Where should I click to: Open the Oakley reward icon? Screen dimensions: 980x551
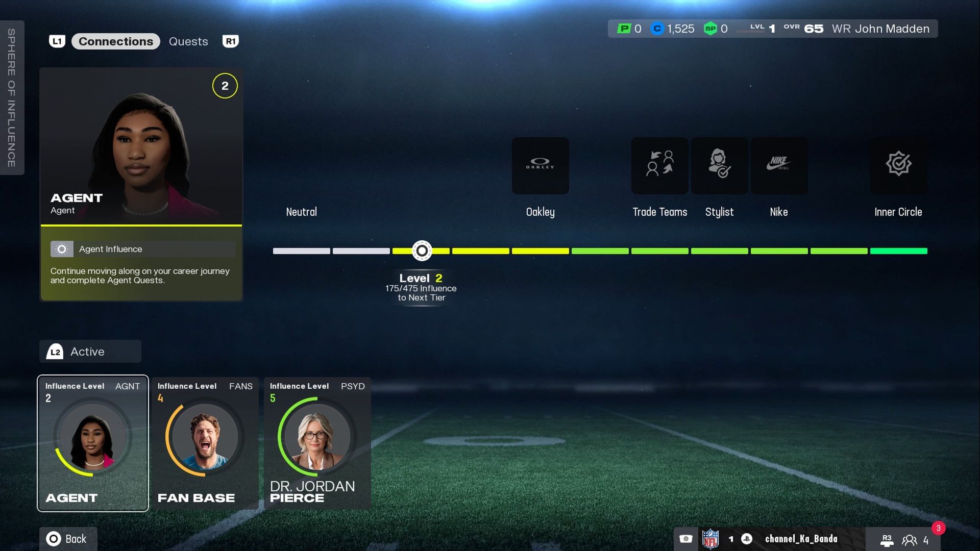[540, 165]
